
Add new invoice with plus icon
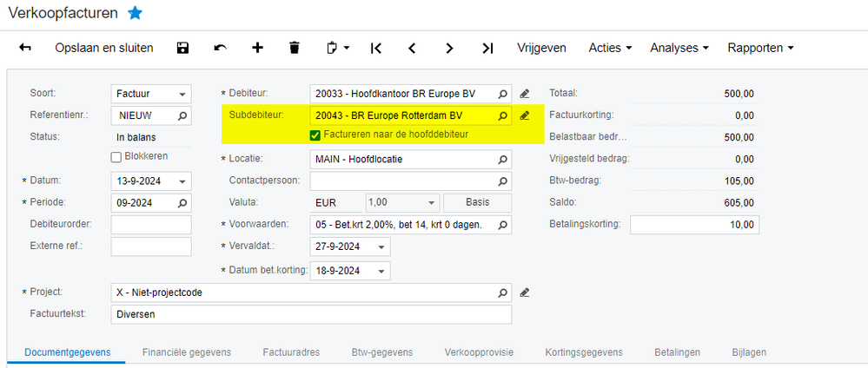click(x=257, y=48)
